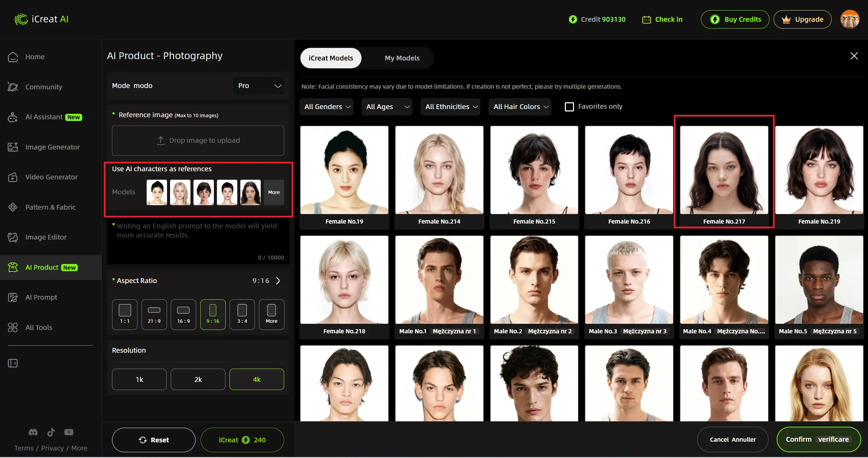Image resolution: width=868 pixels, height=458 pixels.
Task: Open the TikTok icon link
Action: [51, 432]
